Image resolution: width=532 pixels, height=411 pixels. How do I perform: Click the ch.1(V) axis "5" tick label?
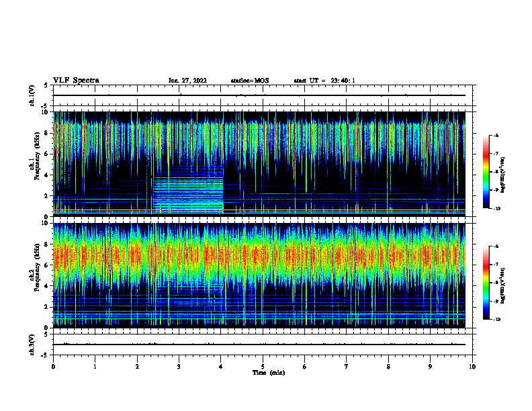[46, 86]
